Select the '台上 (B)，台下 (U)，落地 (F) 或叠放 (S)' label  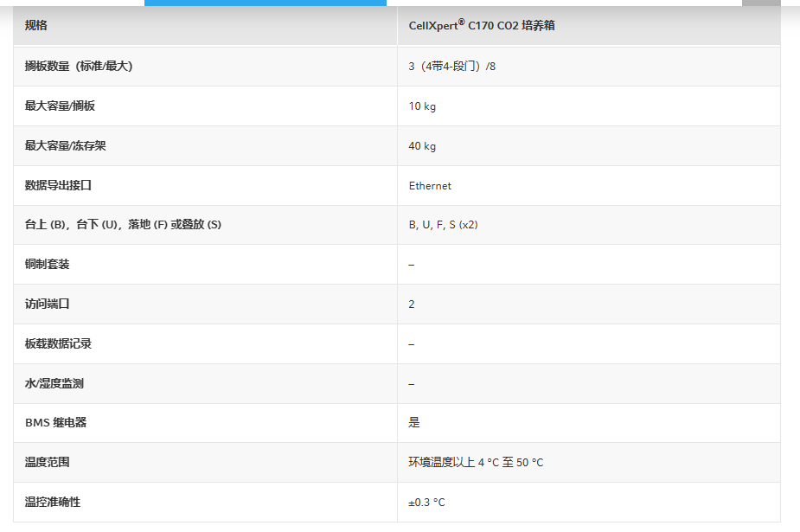[123, 224]
